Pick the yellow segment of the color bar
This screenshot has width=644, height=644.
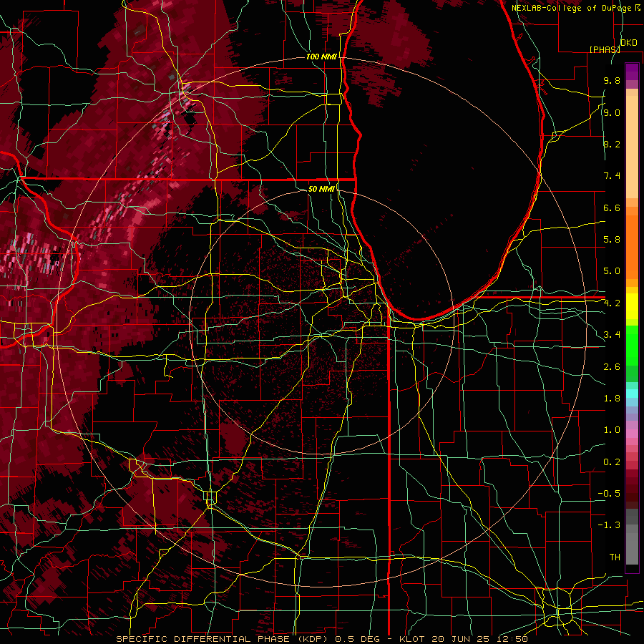pyautogui.click(x=632, y=306)
